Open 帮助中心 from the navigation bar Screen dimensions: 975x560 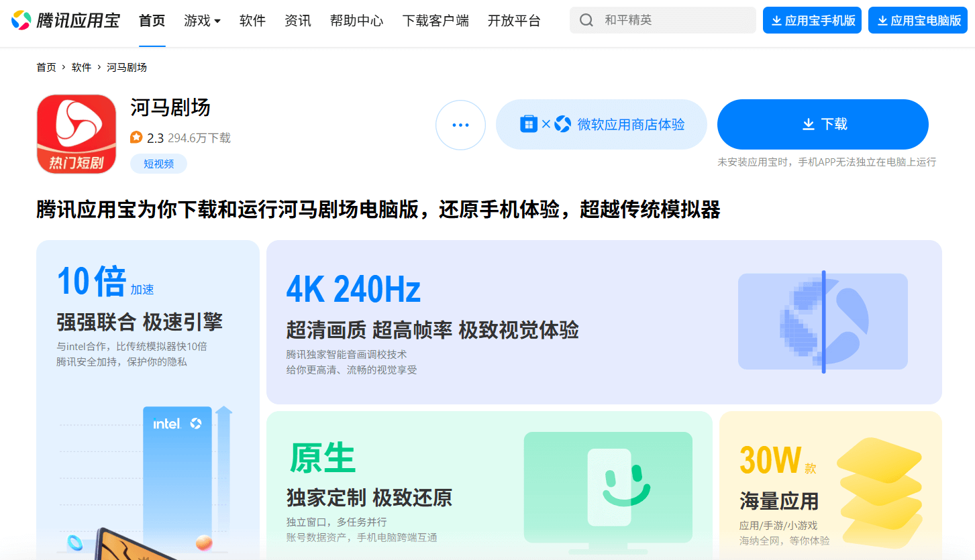coord(357,21)
